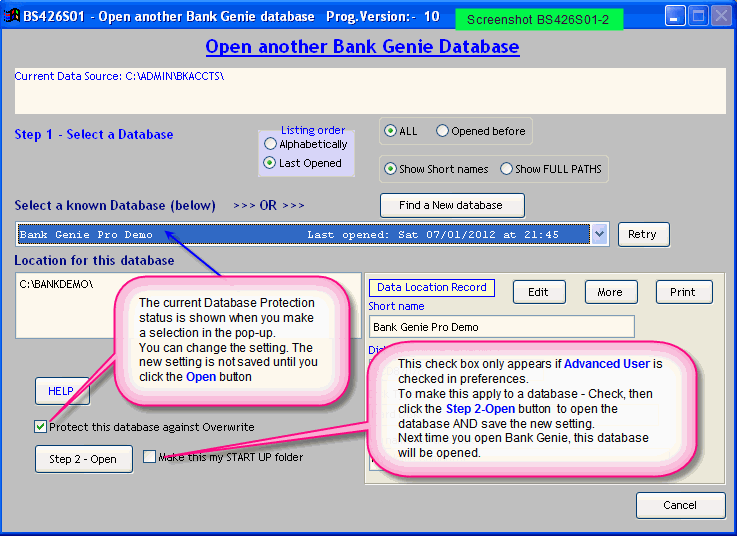Click the Listing order label
The width and height of the screenshot is (737, 536).
(x=313, y=130)
